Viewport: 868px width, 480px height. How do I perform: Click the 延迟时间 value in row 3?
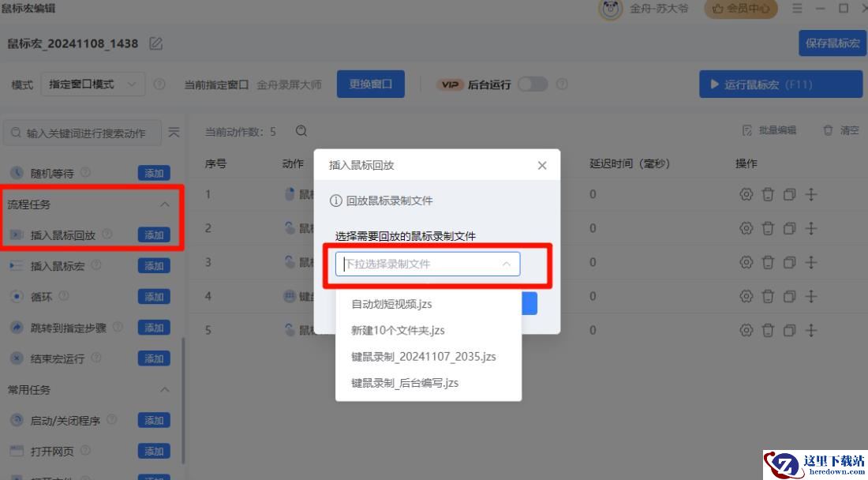coord(593,262)
